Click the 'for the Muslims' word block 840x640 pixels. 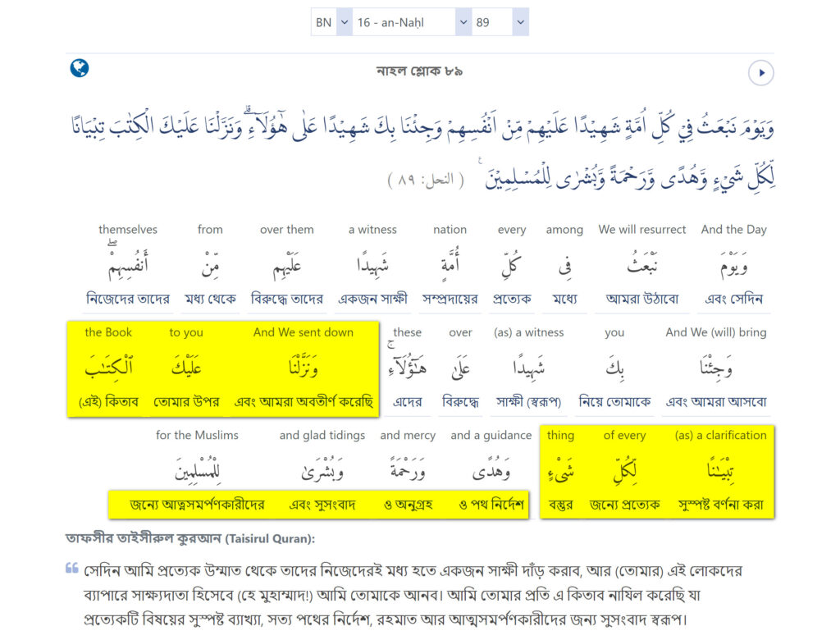click(x=197, y=471)
